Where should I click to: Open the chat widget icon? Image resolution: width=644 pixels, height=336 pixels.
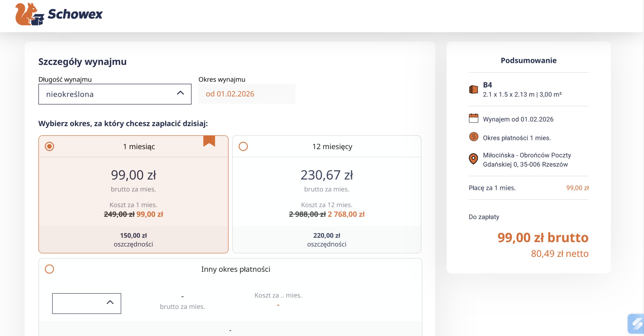(636, 324)
